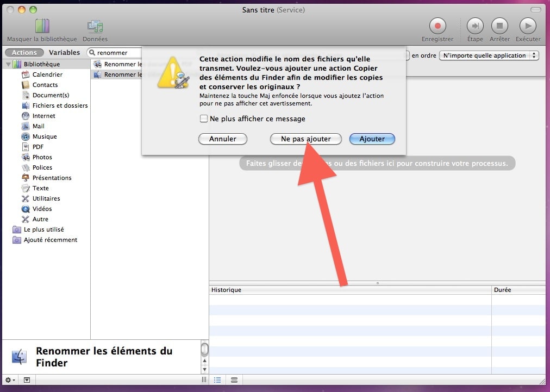Switch to the Variables tab

point(65,52)
